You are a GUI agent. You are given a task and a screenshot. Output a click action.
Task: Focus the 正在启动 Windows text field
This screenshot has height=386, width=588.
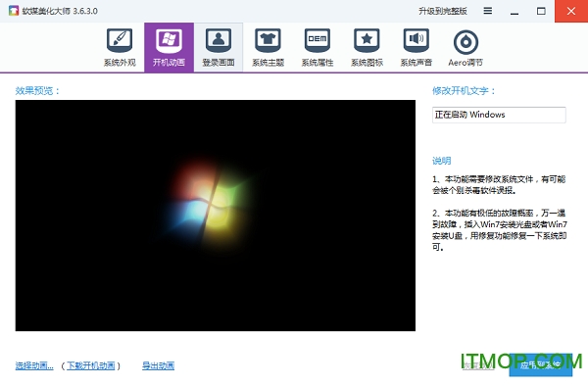pyautogui.click(x=499, y=115)
